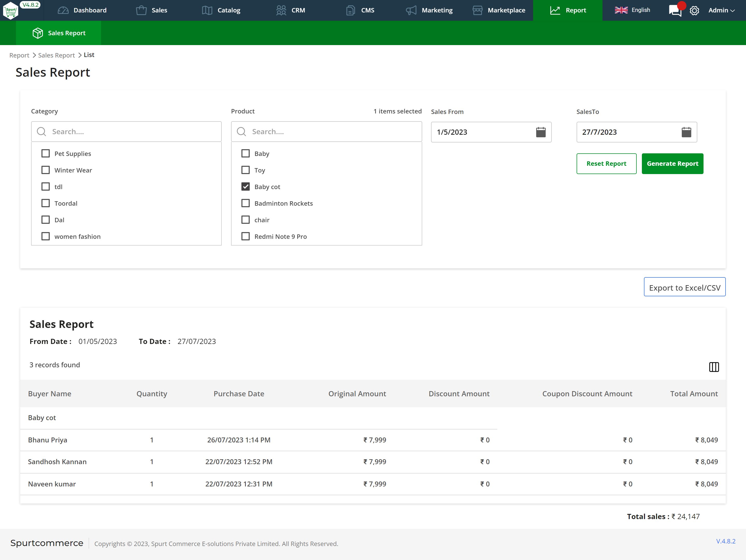Image resolution: width=746 pixels, height=560 pixels.
Task: Open the Dashboard menu
Action: pyautogui.click(x=82, y=10)
